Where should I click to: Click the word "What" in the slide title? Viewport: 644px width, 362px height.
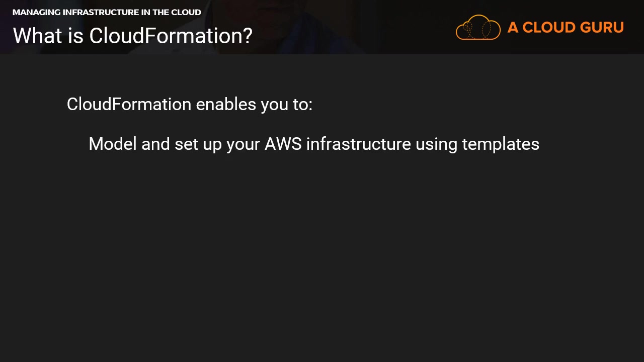[32, 36]
